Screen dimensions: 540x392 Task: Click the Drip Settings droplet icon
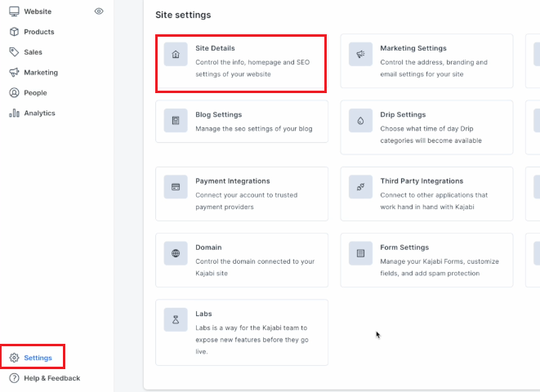pyautogui.click(x=360, y=120)
